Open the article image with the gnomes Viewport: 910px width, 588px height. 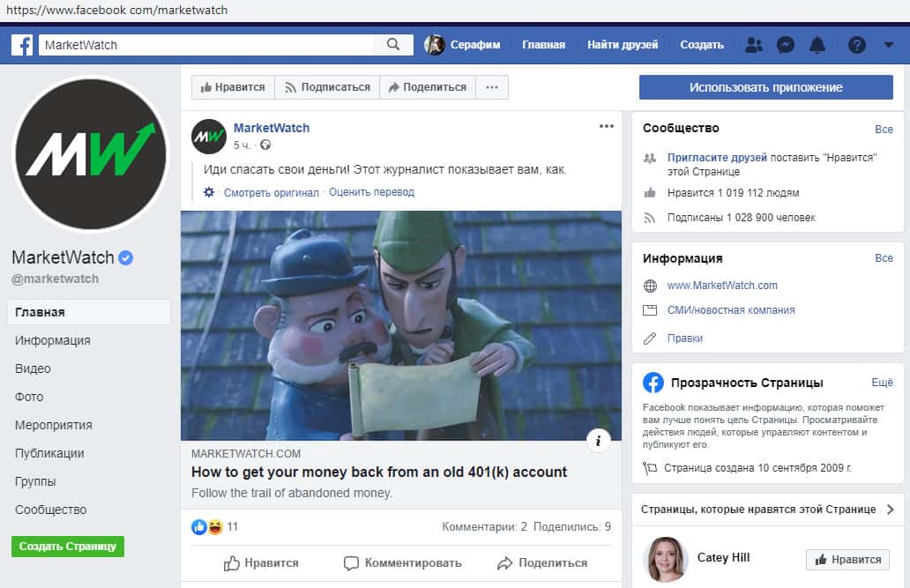[401, 325]
